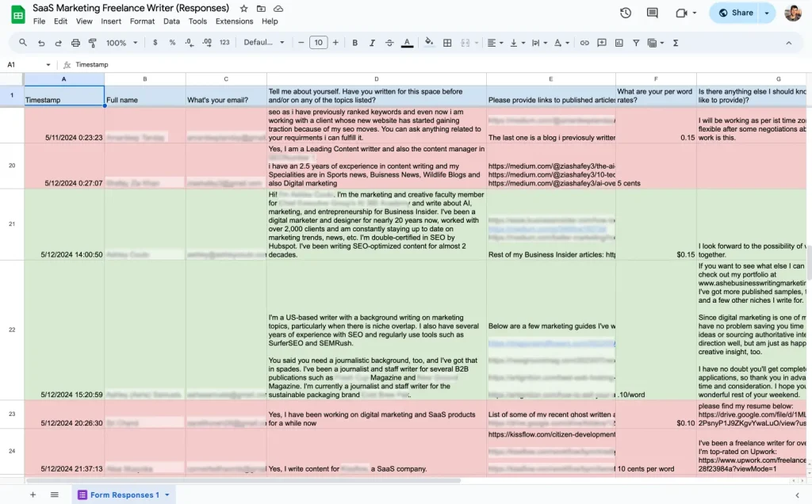
Task: Open the Data menu
Action: coord(171,21)
